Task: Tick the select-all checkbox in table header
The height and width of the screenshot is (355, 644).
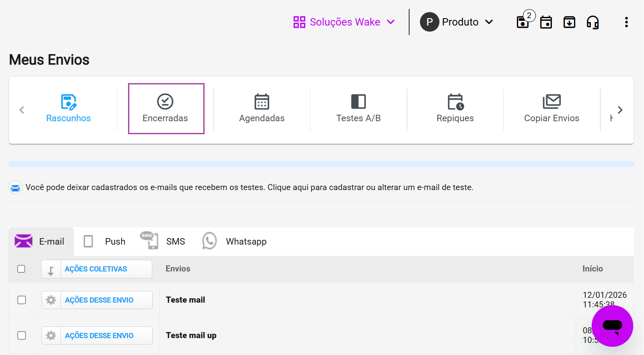Action: pyautogui.click(x=21, y=269)
